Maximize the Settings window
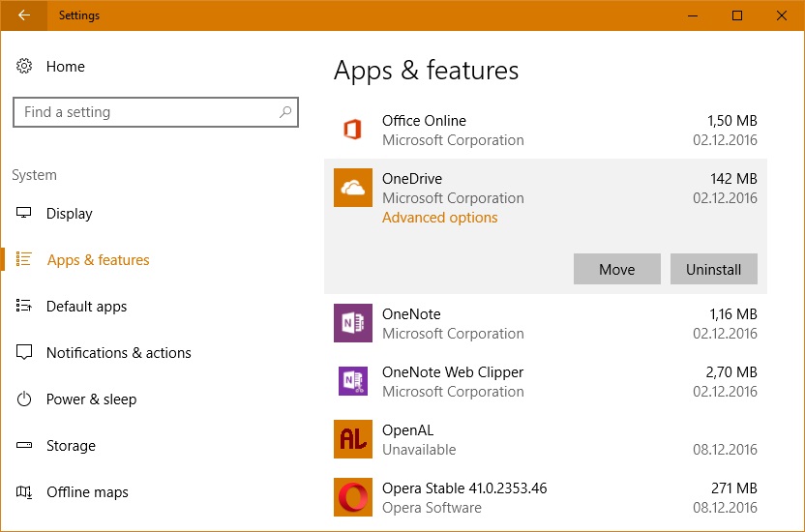The height and width of the screenshot is (532, 805). point(736,15)
